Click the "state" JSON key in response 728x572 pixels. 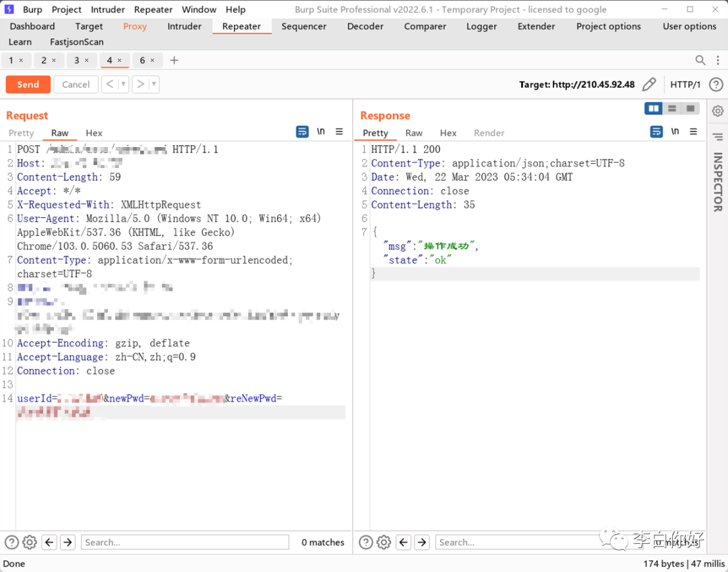click(x=403, y=260)
